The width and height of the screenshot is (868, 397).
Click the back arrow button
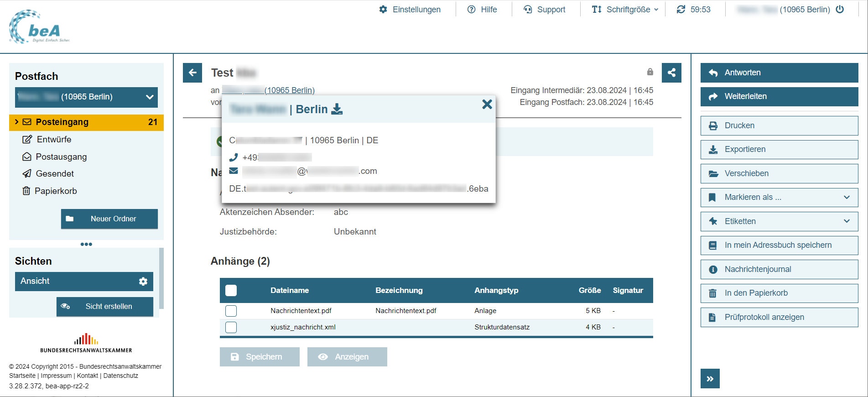pos(192,73)
